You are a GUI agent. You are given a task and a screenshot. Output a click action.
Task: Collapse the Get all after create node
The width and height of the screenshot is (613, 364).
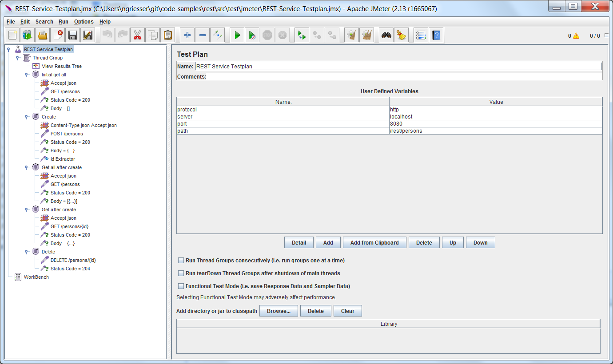pos(26,167)
